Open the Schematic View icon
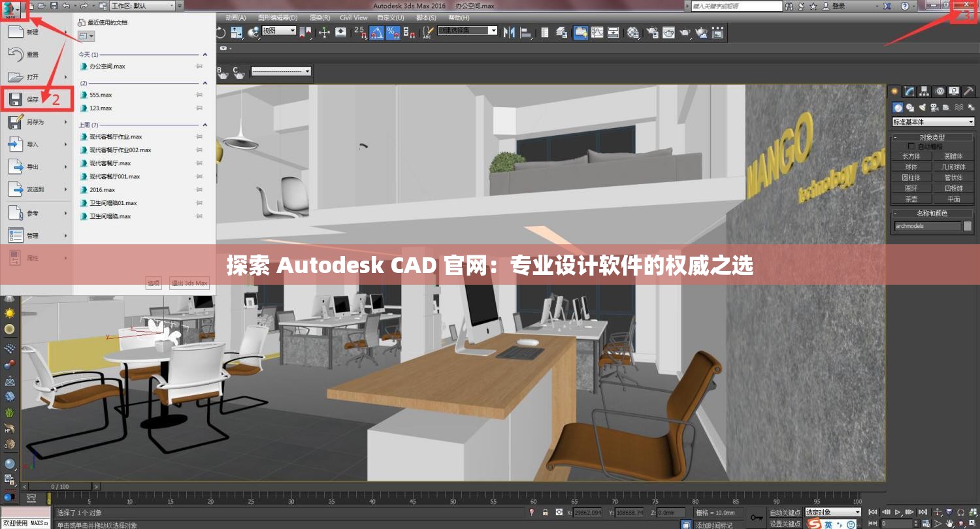This screenshot has height=529, width=980. coord(613,31)
